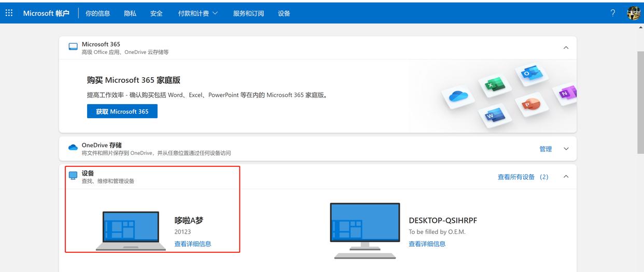The width and height of the screenshot is (644, 272).
Task: Collapse the 设备 section chevron
Action: pos(566,177)
